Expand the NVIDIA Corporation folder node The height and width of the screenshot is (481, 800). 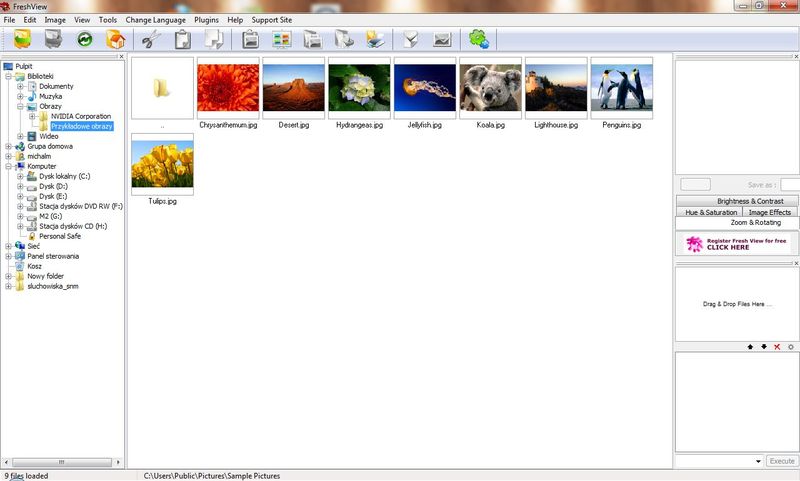pos(32,116)
